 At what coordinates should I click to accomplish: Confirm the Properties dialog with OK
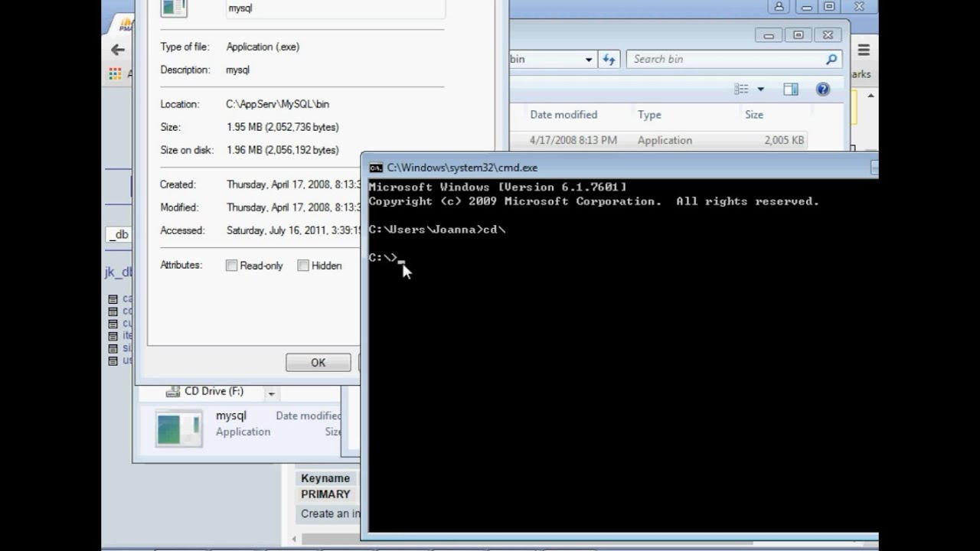pyautogui.click(x=318, y=363)
